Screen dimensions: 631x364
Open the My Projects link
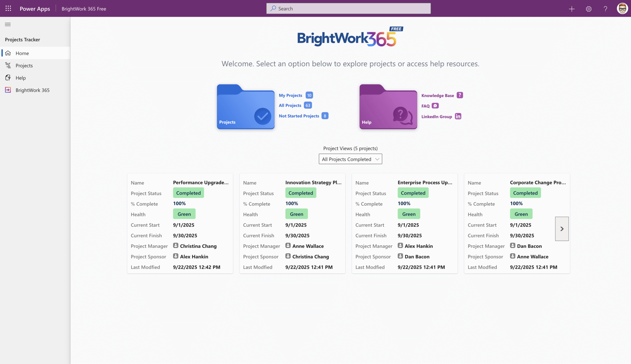(290, 95)
